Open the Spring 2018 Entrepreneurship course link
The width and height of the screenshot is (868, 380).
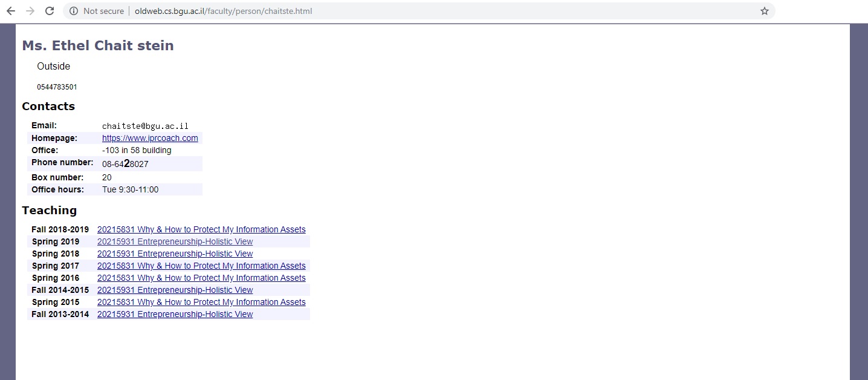coord(175,254)
